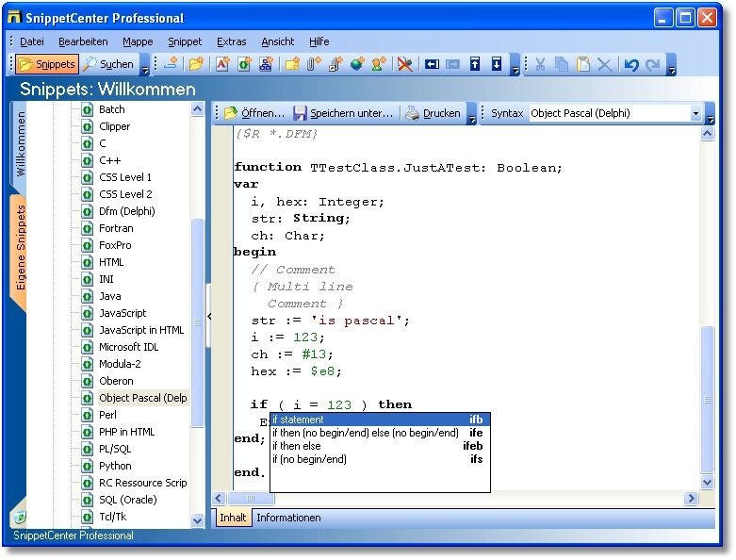Viewport: 736px width, 560px height.
Task: Open the Snippet menu
Action: click(185, 41)
